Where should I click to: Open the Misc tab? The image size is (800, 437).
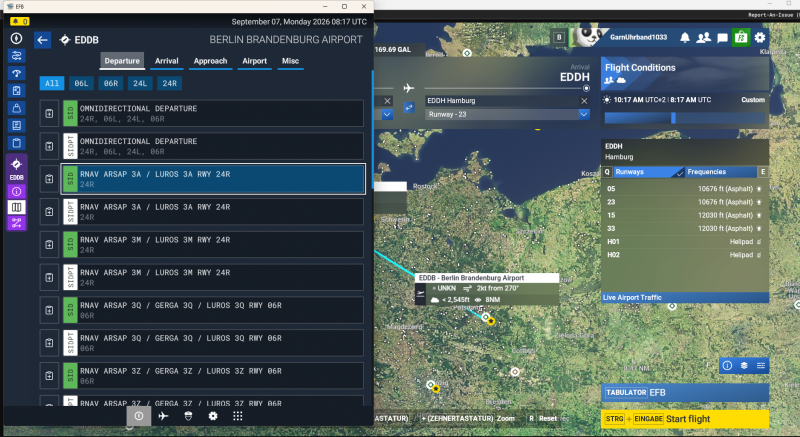point(290,61)
